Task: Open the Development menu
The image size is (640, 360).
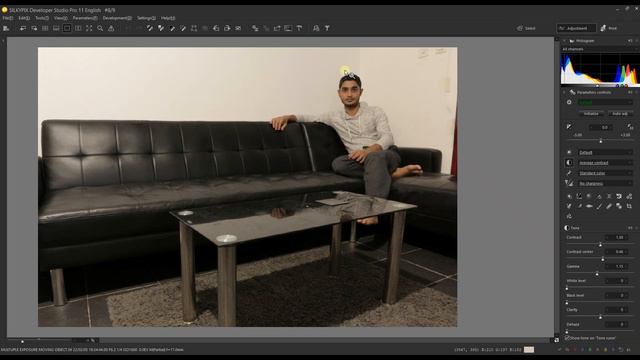Action: (117, 18)
